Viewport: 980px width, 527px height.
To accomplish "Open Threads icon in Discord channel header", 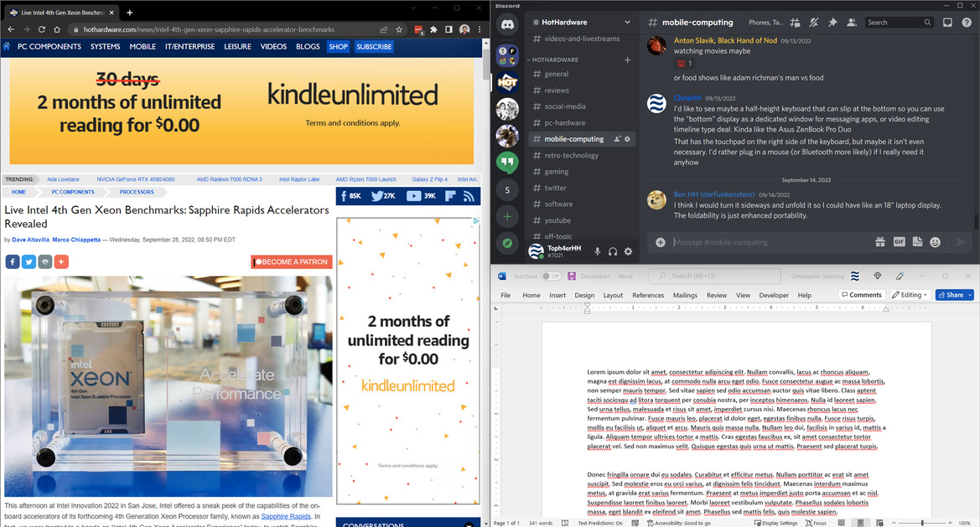I will tap(795, 23).
